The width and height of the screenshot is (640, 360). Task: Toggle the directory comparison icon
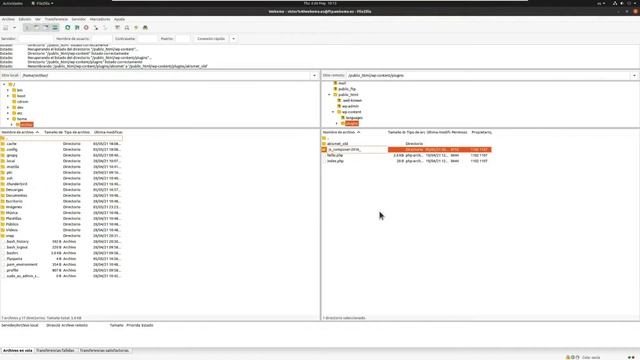coord(127,28)
